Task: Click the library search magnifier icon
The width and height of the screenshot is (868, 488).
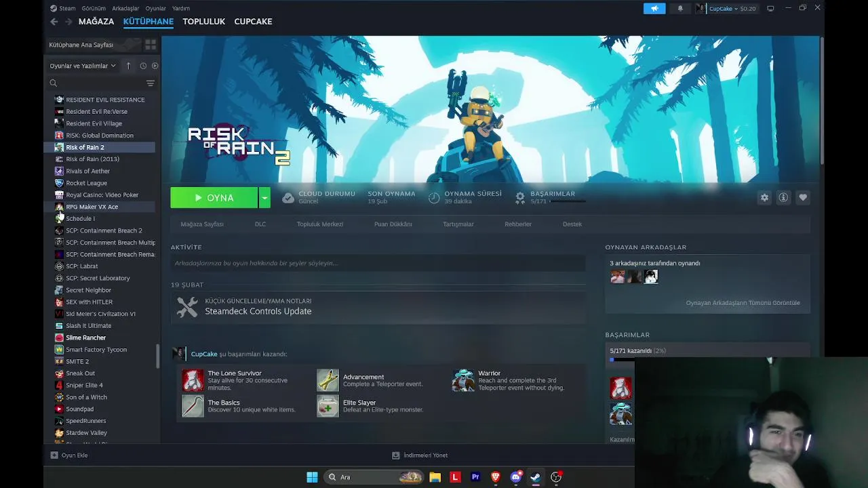Action: [53, 83]
